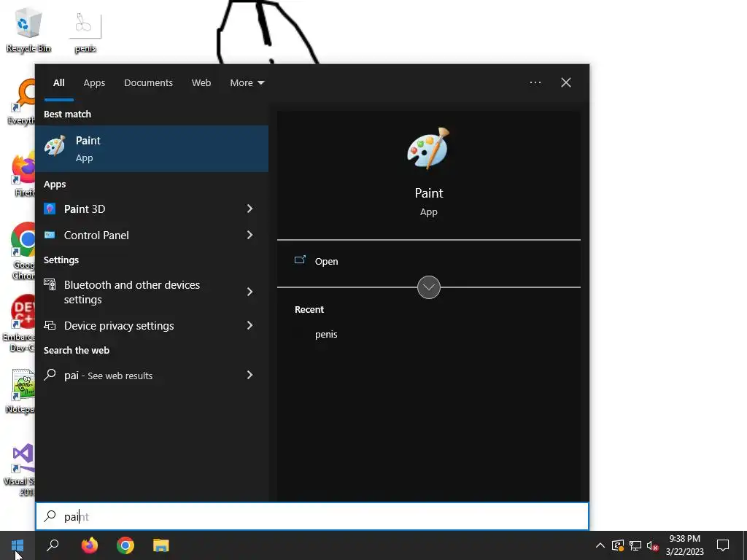Select the Firefox desktop shortcut

point(23,175)
